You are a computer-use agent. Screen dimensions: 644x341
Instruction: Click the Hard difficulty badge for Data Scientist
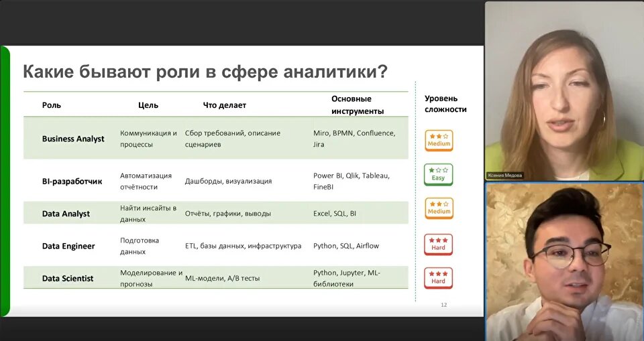coord(438,278)
